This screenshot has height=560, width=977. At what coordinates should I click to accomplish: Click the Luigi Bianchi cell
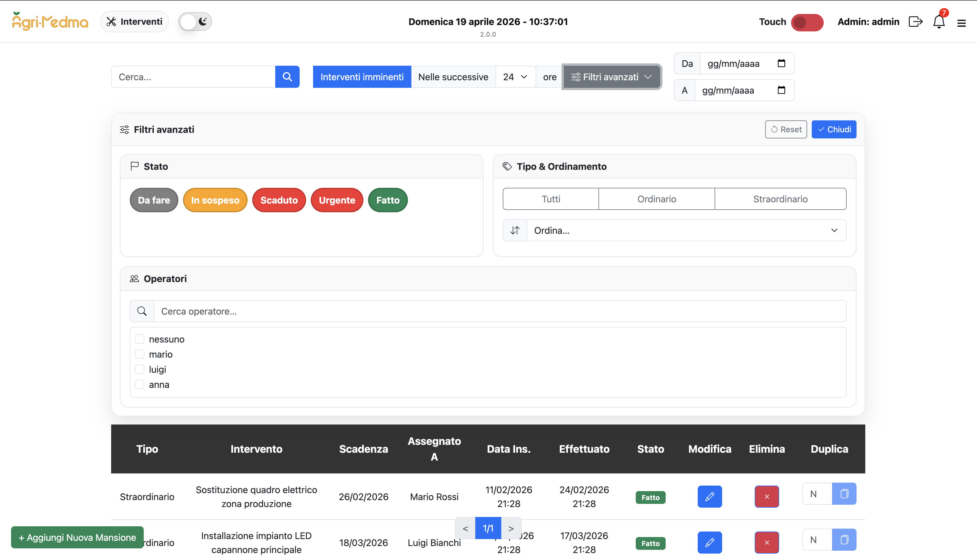point(434,542)
